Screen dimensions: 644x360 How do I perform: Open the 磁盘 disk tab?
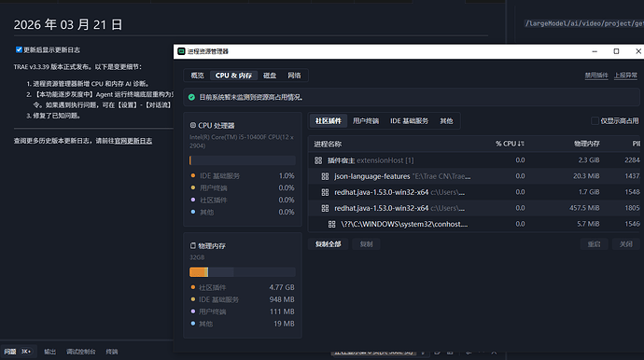(x=270, y=76)
